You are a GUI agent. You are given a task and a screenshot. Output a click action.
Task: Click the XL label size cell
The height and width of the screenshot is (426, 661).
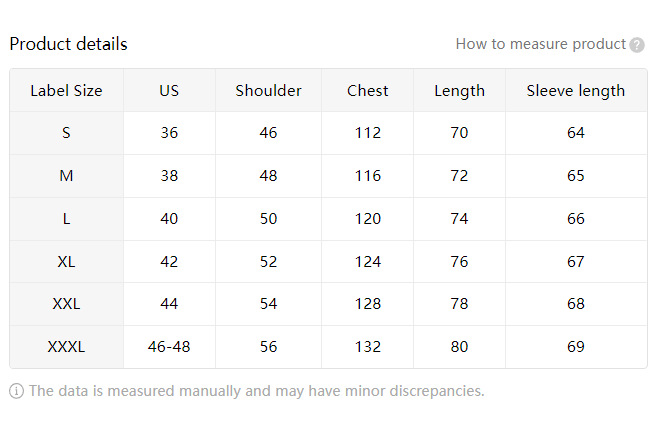point(66,262)
